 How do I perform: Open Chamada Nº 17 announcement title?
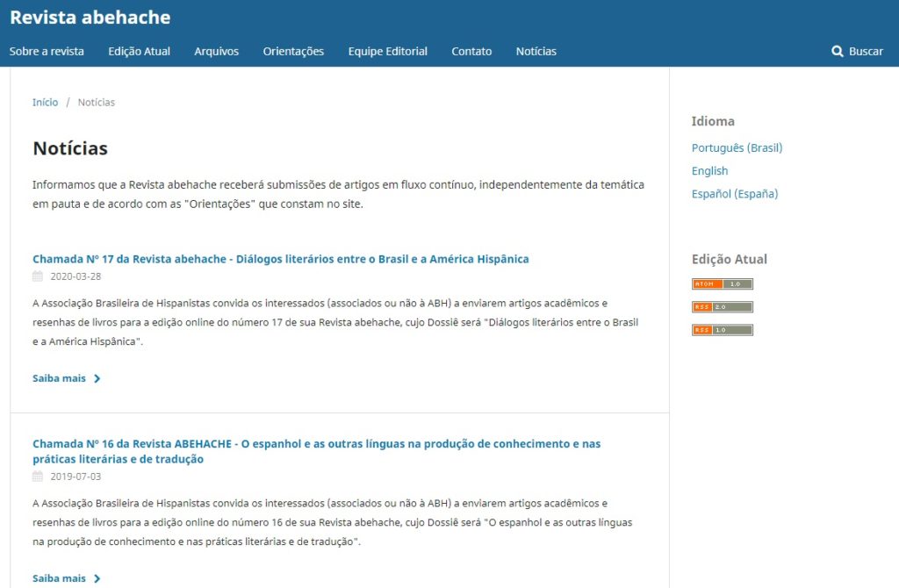280,259
